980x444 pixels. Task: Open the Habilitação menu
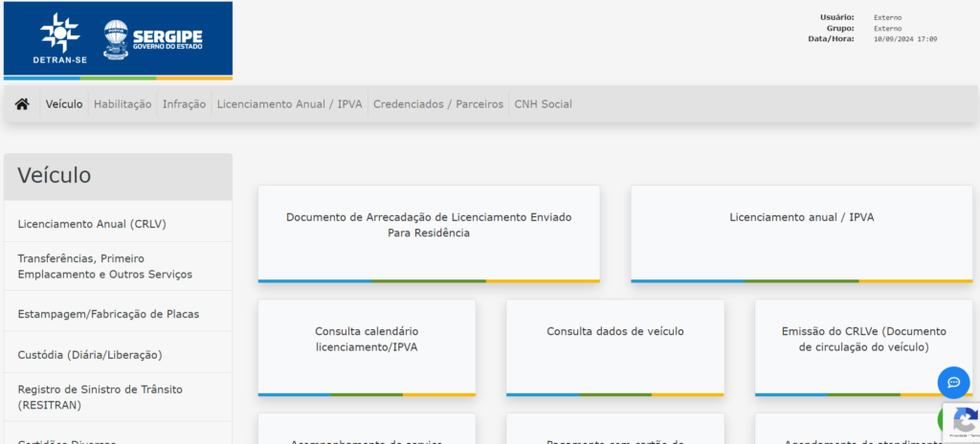(x=122, y=104)
